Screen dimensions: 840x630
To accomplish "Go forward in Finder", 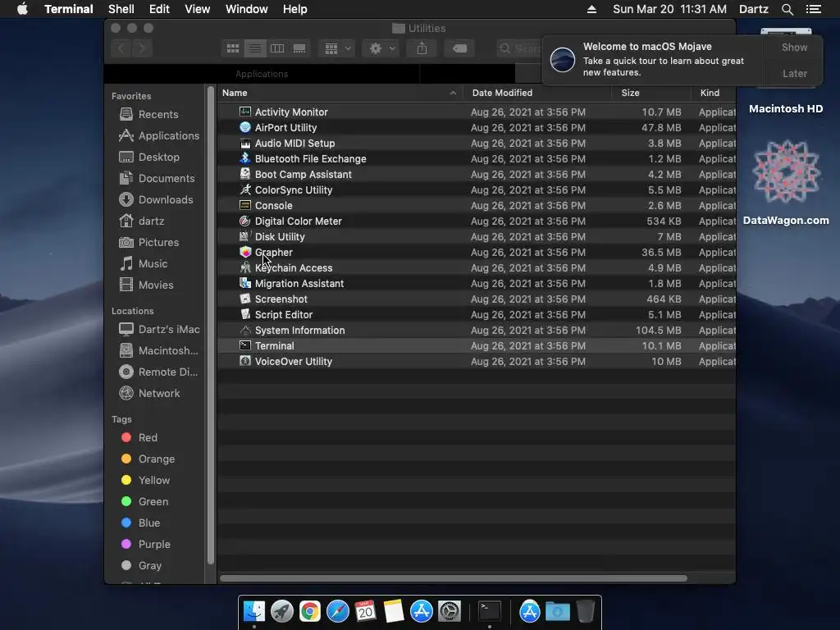I will tap(143, 48).
